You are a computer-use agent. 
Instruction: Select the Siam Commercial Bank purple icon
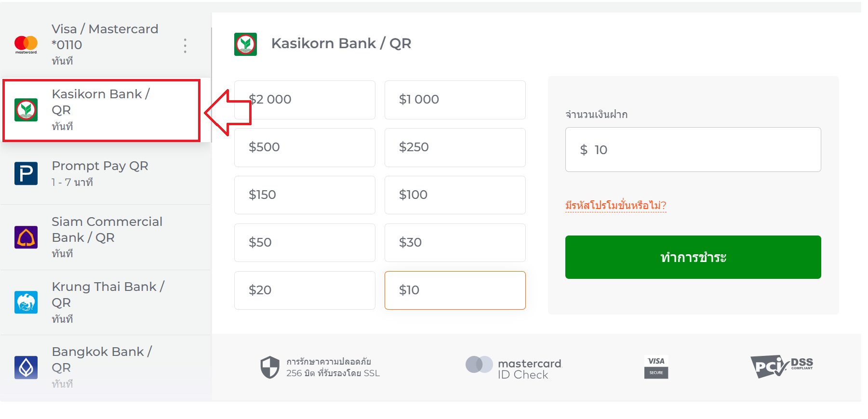(x=26, y=237)
